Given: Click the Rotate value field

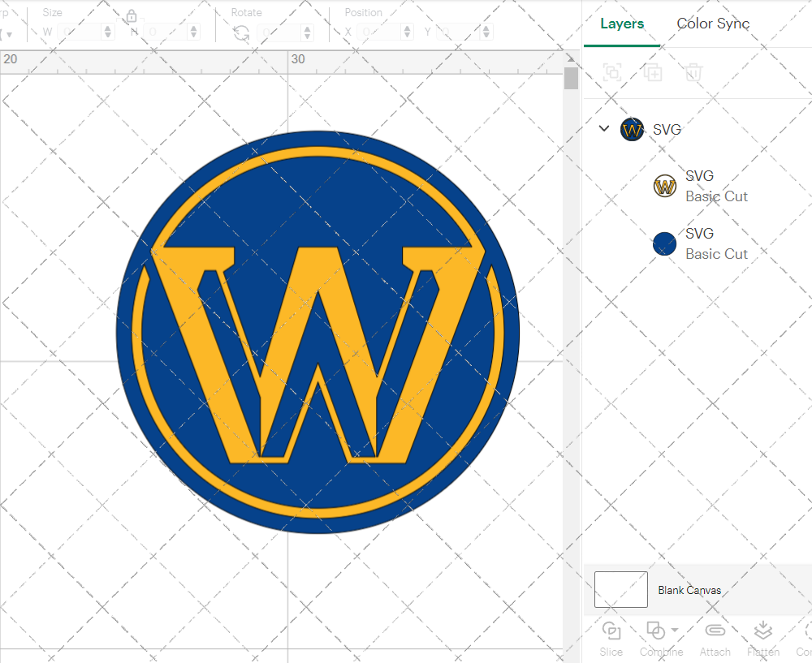Looking at the screenshot, I should [279, 32].
